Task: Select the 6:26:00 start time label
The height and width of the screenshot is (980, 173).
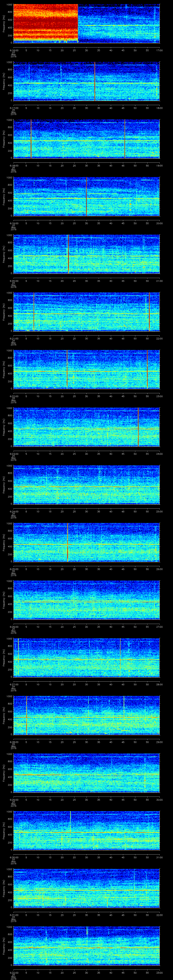Action: pyautogui.click(x=14, y=627)
